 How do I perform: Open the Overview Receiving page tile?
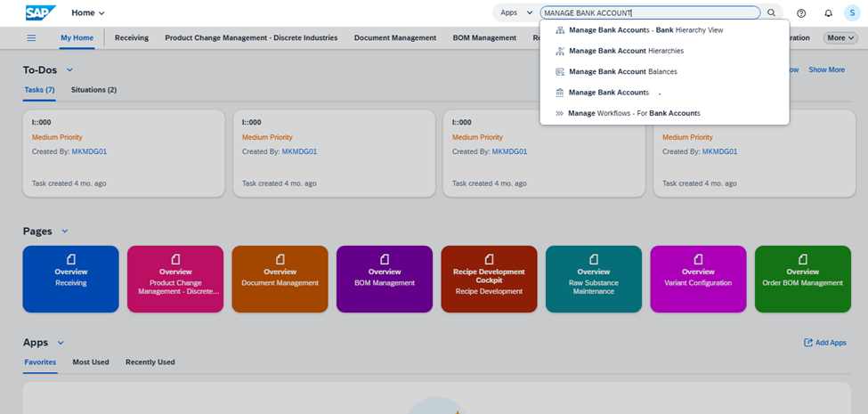coord(71,279)
